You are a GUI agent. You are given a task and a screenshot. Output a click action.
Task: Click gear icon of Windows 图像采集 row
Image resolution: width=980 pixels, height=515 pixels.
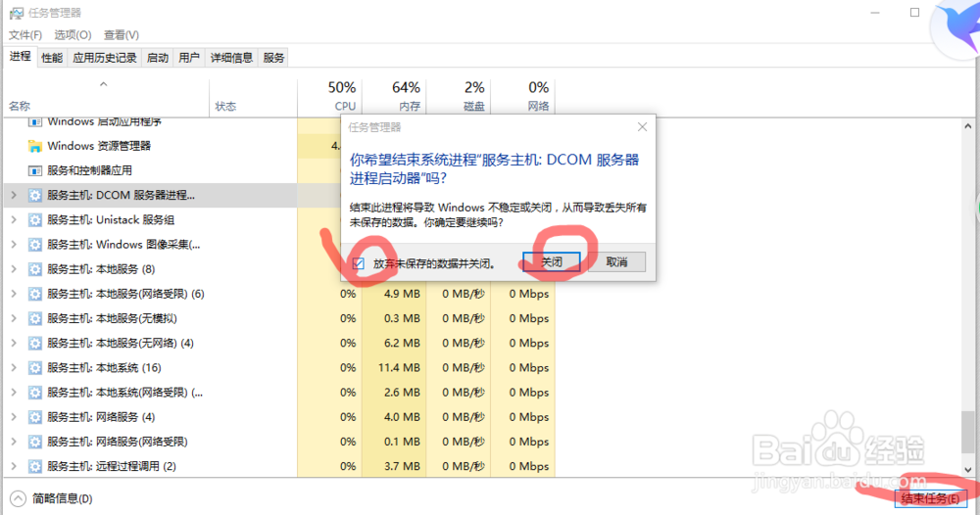pyautogui.click(x=35, y=245)
